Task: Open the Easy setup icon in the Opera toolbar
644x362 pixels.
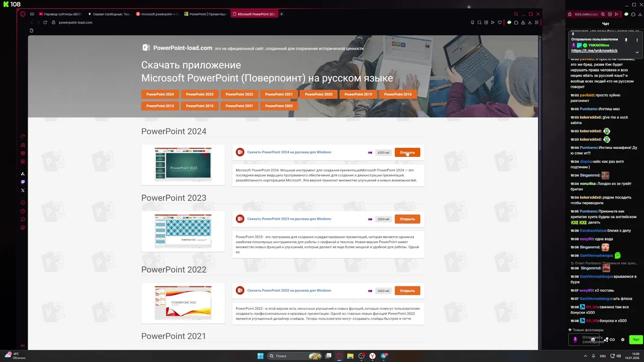Action: pyautogui.click(x=536, y=23)
